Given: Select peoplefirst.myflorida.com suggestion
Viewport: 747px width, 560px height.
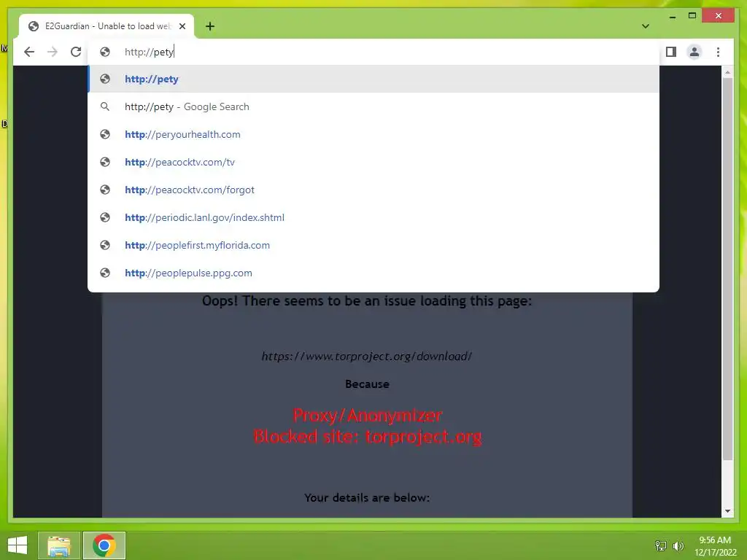Looking at the screenshot, I should (x=373, y=245).
